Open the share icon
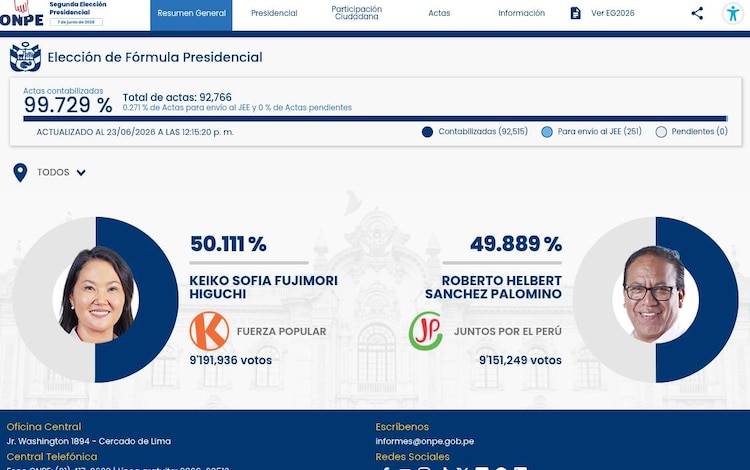This screenshot has width=750, height=470. 697,13
